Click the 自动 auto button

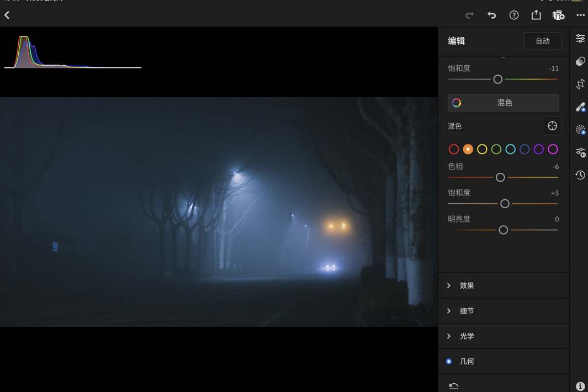pos(542,41)
